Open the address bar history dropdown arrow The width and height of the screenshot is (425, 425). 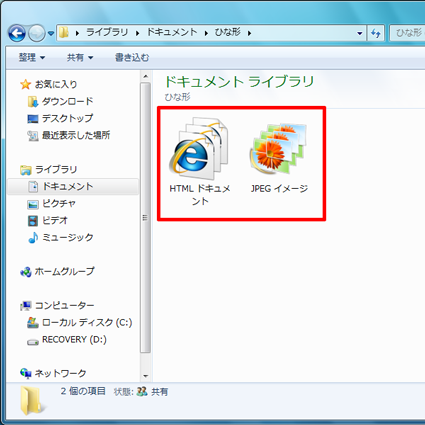click(359, 33)
